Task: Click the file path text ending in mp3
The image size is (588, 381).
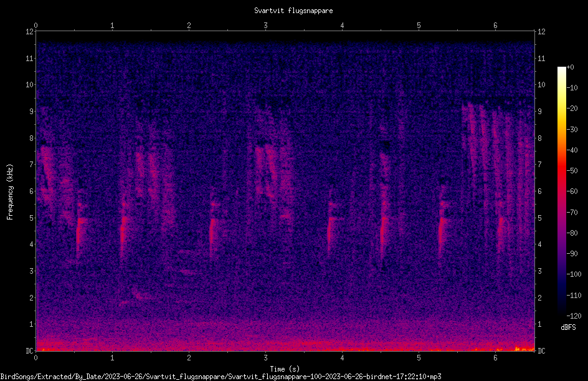Action: click(220, 377)
